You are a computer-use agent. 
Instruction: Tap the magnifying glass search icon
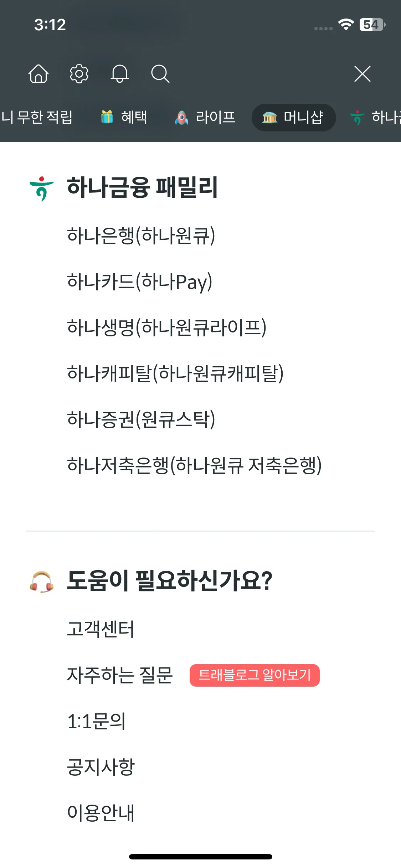160,74
